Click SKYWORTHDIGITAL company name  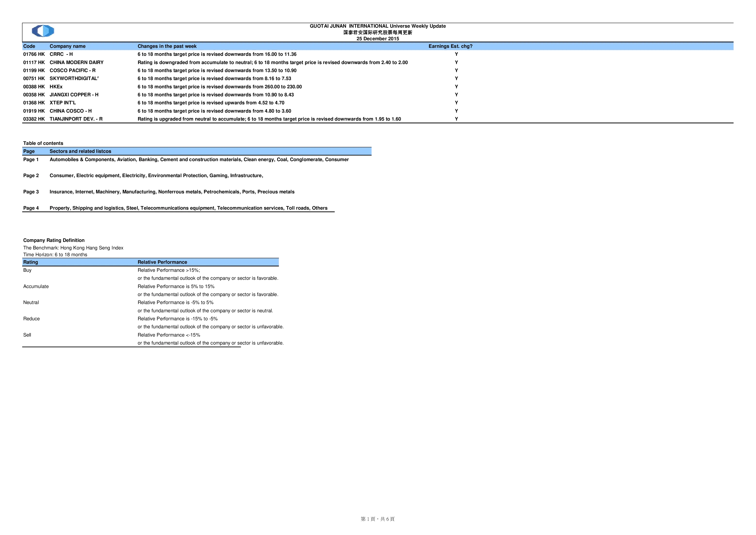(x=74, y=78)
